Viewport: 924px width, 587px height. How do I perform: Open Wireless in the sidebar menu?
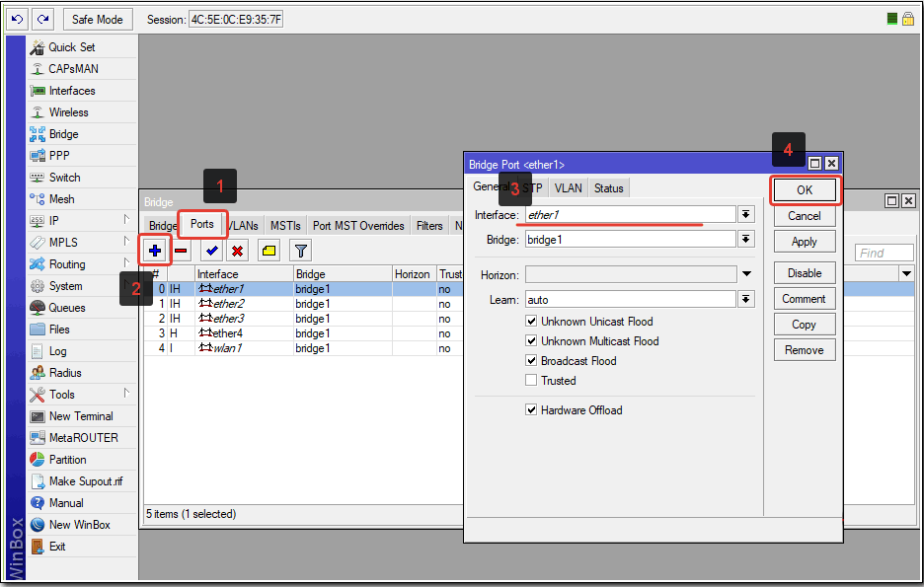(68, 112)
